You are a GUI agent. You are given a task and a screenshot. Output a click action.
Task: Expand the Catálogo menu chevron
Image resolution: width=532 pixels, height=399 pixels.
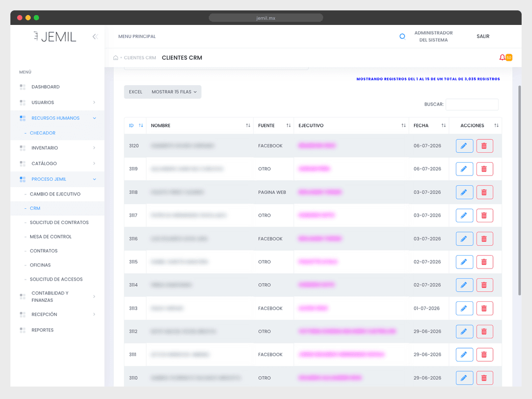[94, 164]
